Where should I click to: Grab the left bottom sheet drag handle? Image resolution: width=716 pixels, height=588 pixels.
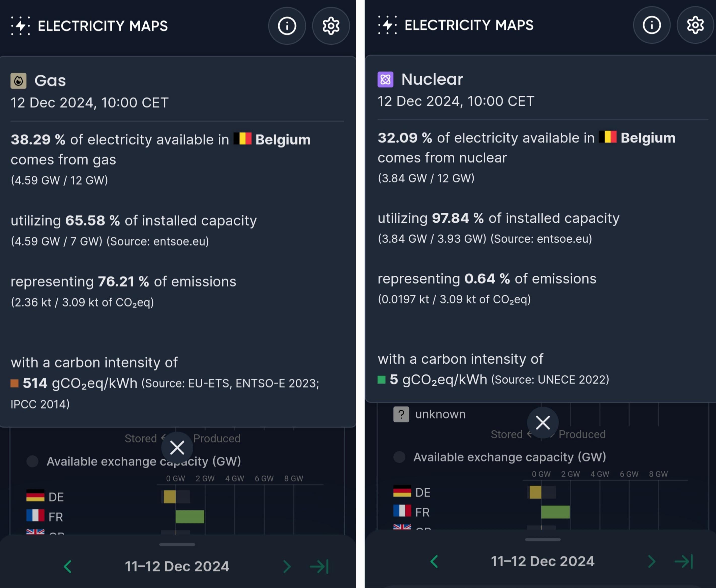(x=177, y=545)
